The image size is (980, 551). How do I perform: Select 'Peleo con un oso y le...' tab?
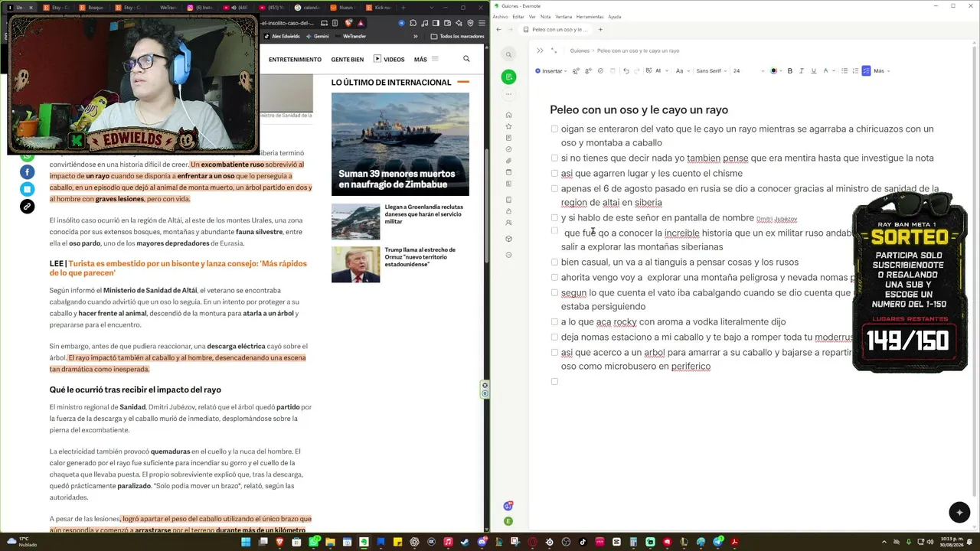pyautogui.click(x=557, y=29)
